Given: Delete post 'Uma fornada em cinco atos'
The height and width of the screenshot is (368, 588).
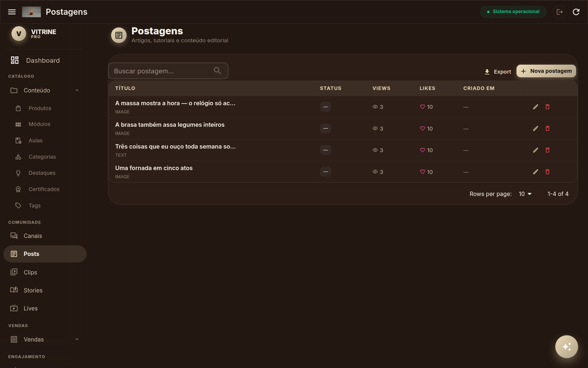Looking at the screenshot, I should tap(548, 172).
